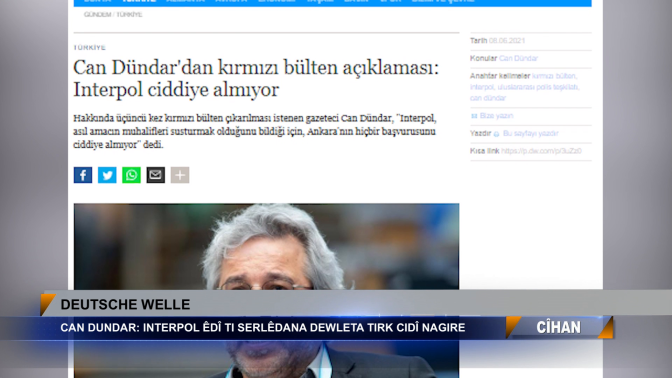
Task: Click the envelope icon beside Bize yazın
Action: (x=474, y=116)
